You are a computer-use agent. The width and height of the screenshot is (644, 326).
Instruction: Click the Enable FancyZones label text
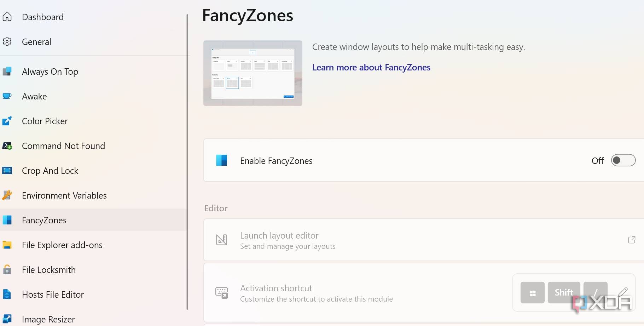pos(276,161)
